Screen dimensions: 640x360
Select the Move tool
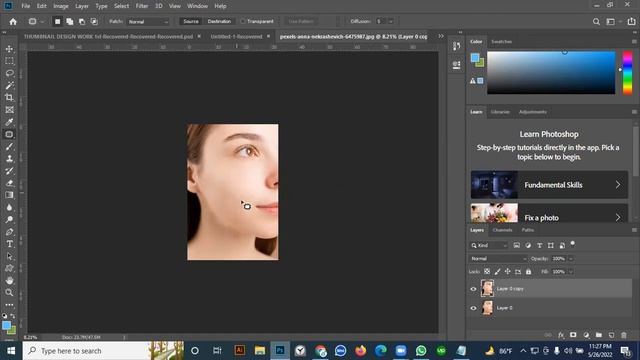point(9,49)
